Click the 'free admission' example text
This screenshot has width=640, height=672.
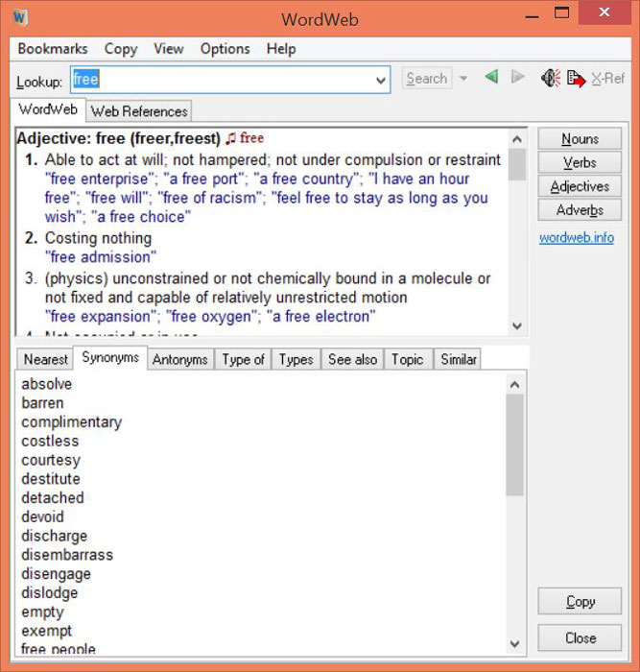(101, 257)
